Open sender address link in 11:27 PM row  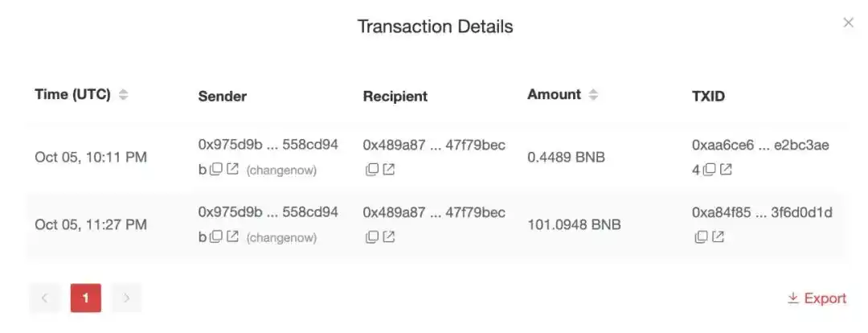coord(233,236)
